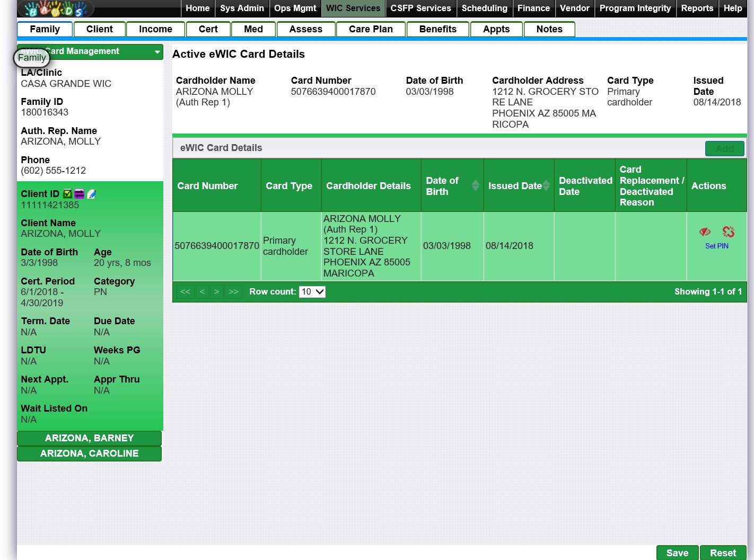Go to next page of card results
The width and height of the screenshot is (754, 560).
coord(216,292)
